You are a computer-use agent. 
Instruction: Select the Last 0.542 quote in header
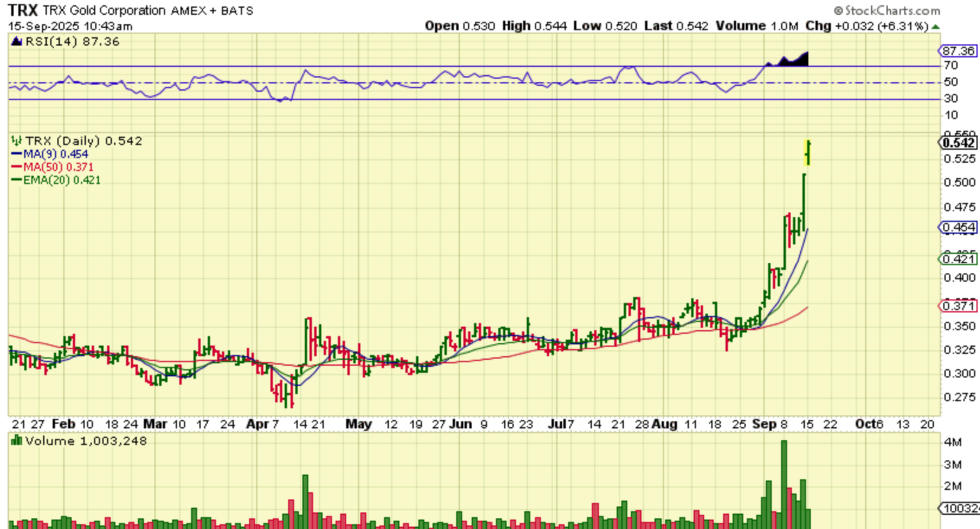tap(676, 26)
